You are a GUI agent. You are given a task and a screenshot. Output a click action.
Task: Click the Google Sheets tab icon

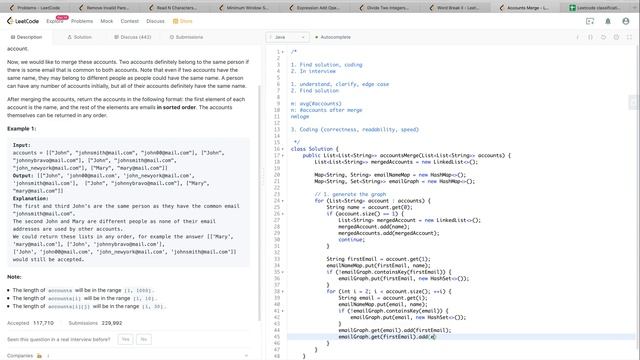click(x=573, y=8)
